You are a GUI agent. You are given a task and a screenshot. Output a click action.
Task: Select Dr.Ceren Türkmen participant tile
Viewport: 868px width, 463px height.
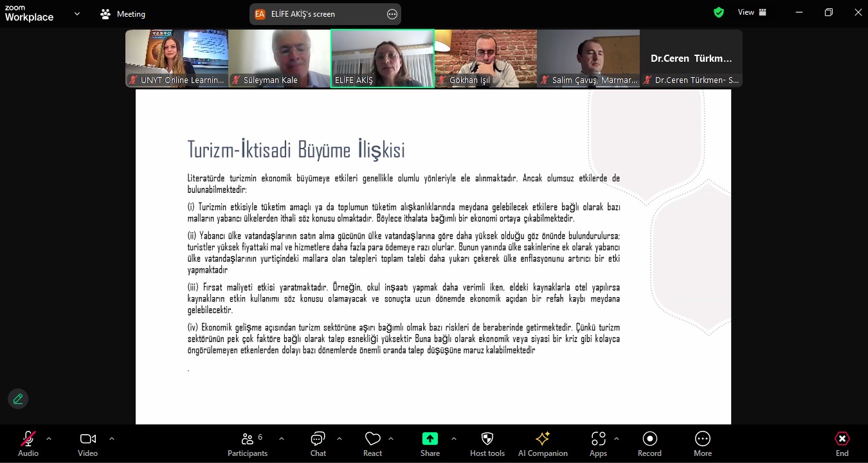point(691,59)
